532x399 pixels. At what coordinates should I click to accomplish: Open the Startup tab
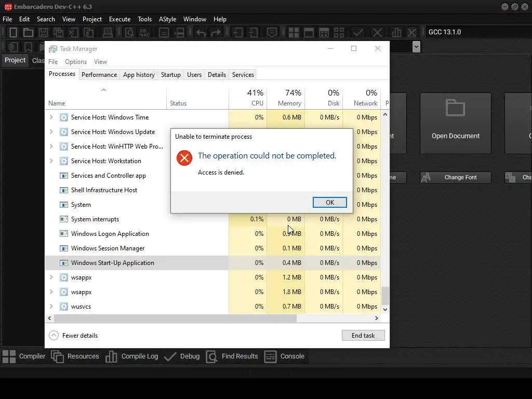[x=170, y=75]
